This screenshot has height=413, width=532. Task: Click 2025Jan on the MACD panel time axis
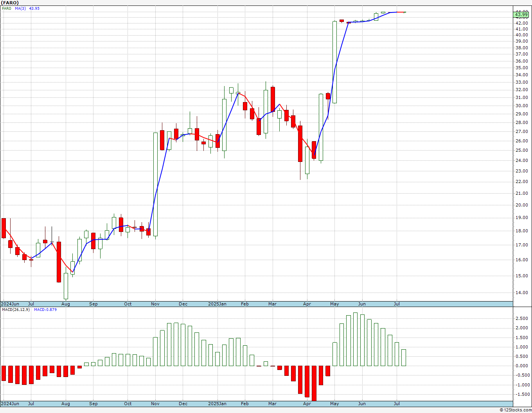pyautogui.click(x=217, y=404)
